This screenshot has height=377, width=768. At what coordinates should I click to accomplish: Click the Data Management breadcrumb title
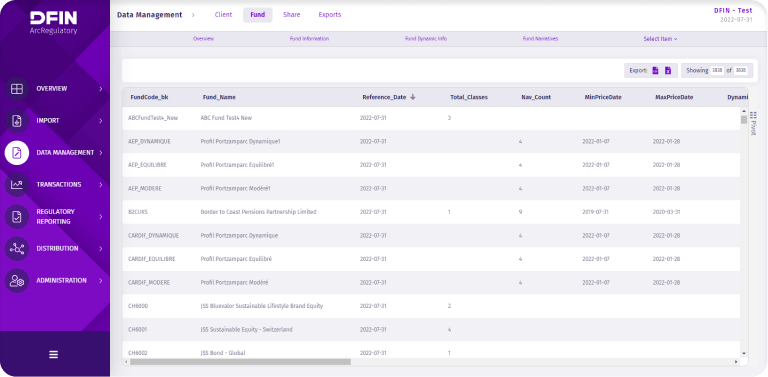pyautogui.click(x=149, y=15)
